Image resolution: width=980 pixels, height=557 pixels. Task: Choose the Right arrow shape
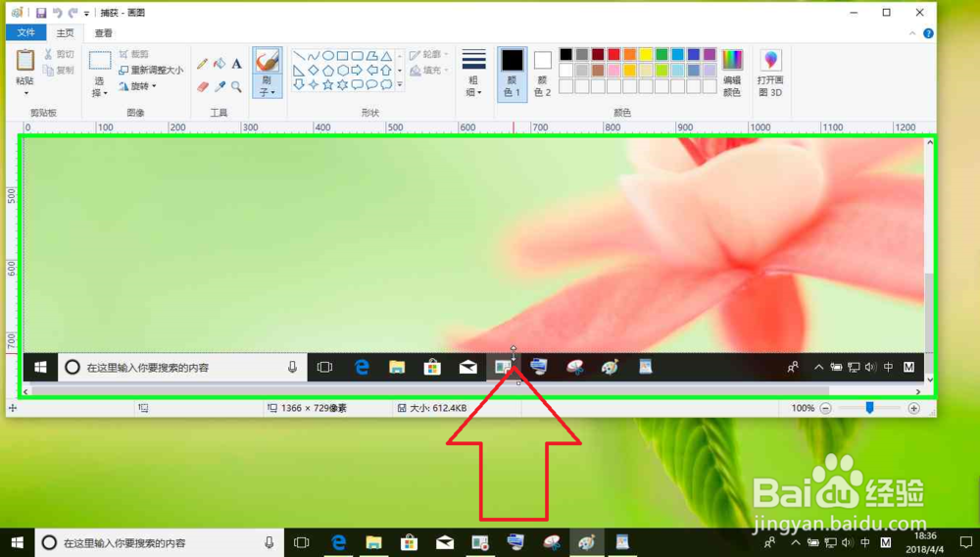pos(357,71)
